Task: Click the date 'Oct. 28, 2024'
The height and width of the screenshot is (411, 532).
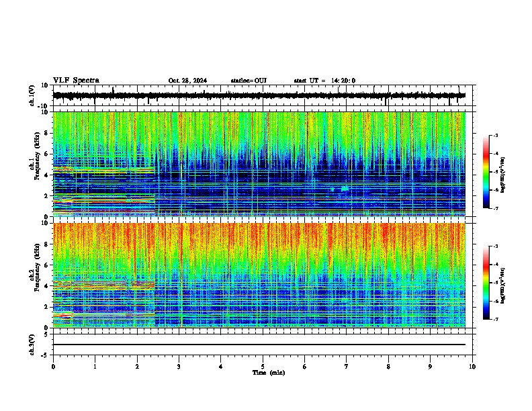Action: (x=187, y=81)
